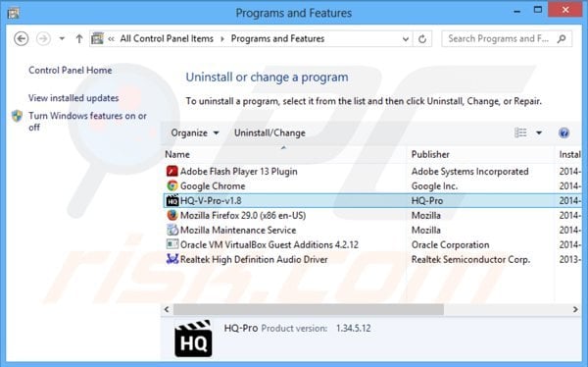Click Programs and Features breadcrumb
Viewport: 588px width, 367px height.
click(x=277, y=38)
